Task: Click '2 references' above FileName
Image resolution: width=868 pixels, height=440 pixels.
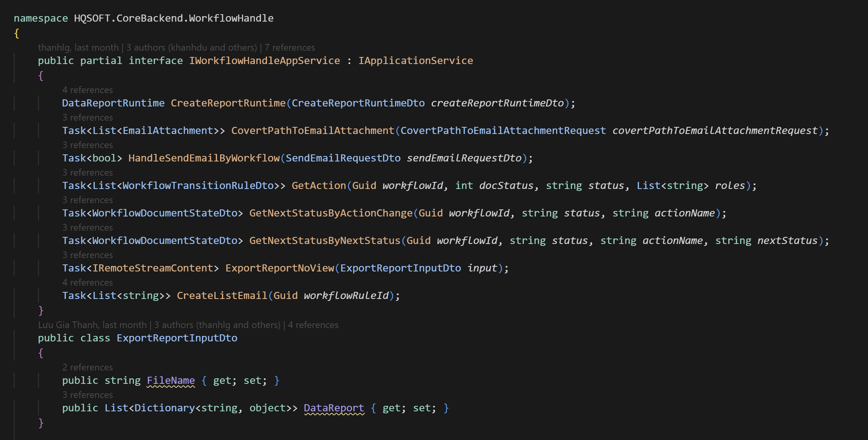Action: coord(87,367)
